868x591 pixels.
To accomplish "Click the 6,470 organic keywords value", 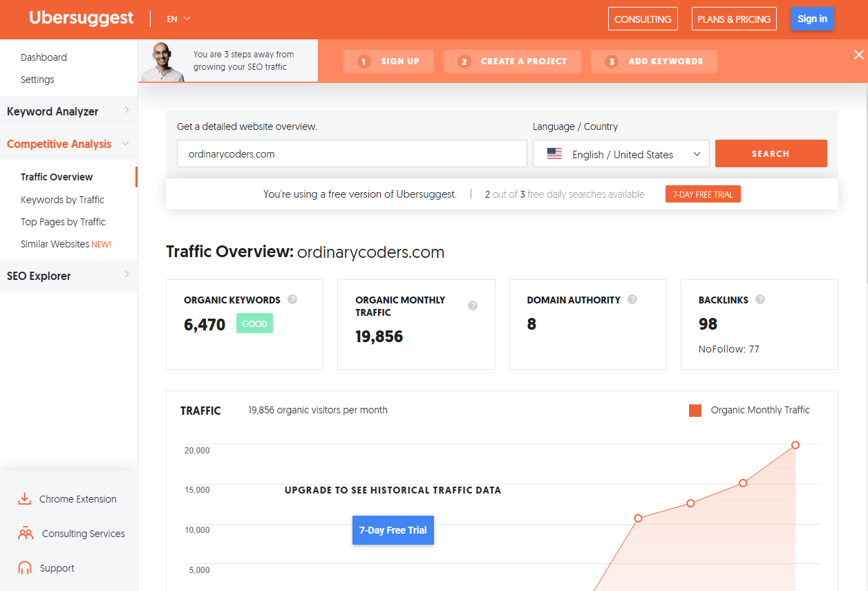I will pyautogui.click(x=205, y=324).
